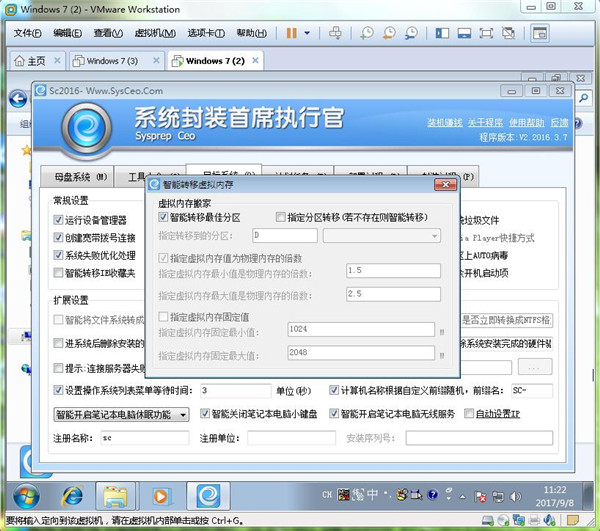The image size is (600, 531).
Task: Click back arrow in Explorer window behind
Action: (x=18, y=99)
